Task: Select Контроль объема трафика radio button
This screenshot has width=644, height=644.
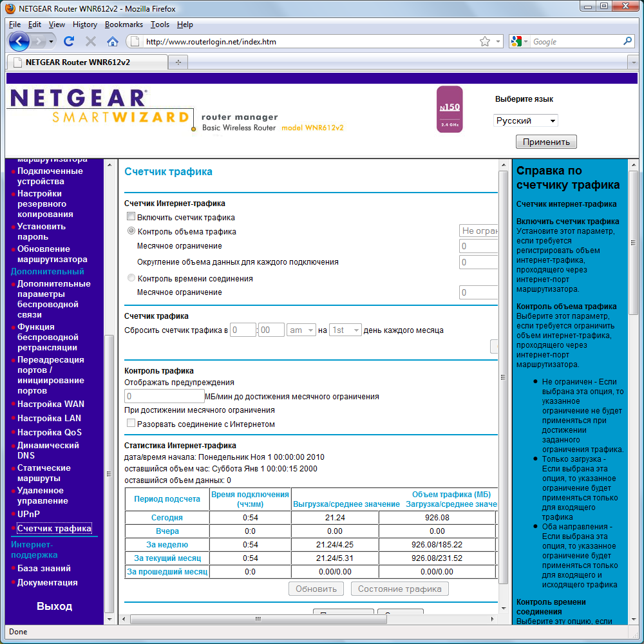Action: pyautogui.click(x=131, y=231)
